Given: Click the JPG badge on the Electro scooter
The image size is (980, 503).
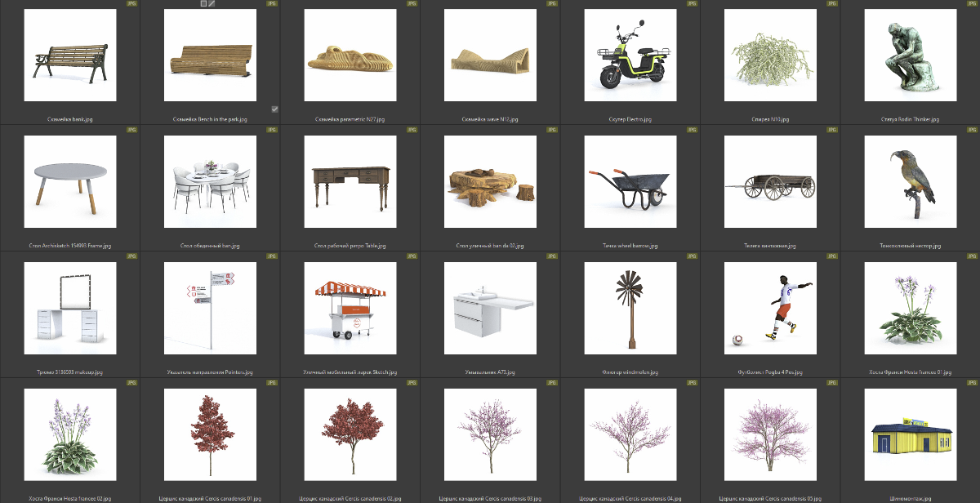Looking at the screenshot, I should pyautogui.click(x=692, y=3).
